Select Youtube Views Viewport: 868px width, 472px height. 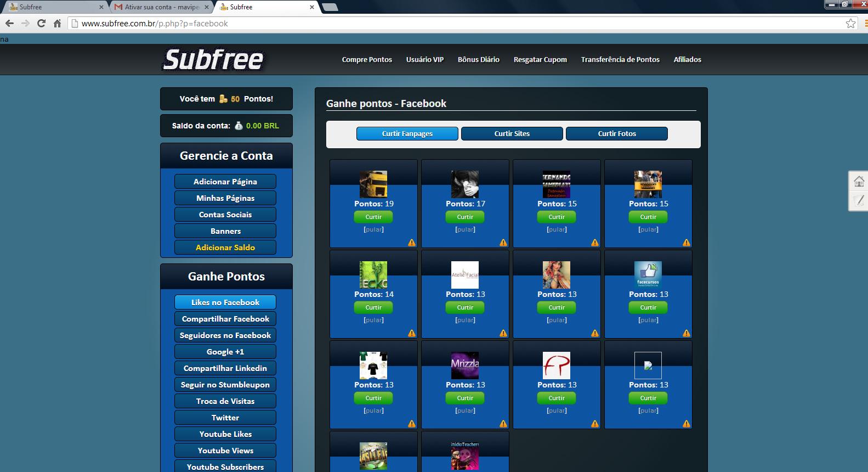(225, 451)
